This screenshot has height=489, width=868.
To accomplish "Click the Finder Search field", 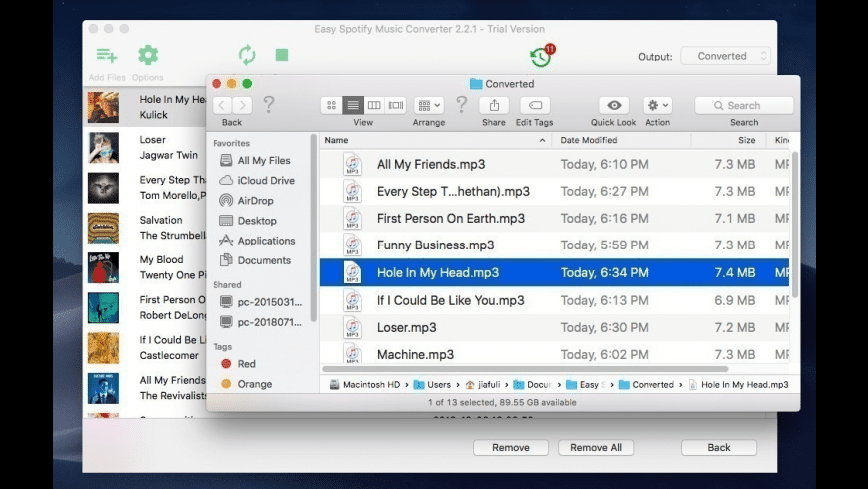I will [x=744, y=105].
